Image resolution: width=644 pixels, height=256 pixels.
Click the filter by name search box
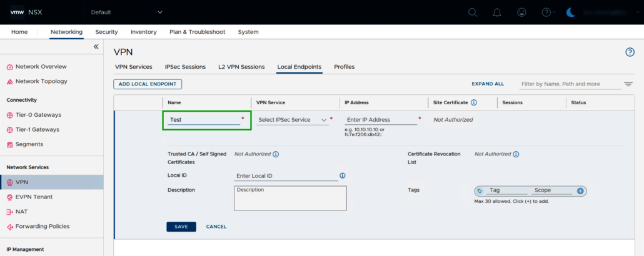(x=570, y=84)
